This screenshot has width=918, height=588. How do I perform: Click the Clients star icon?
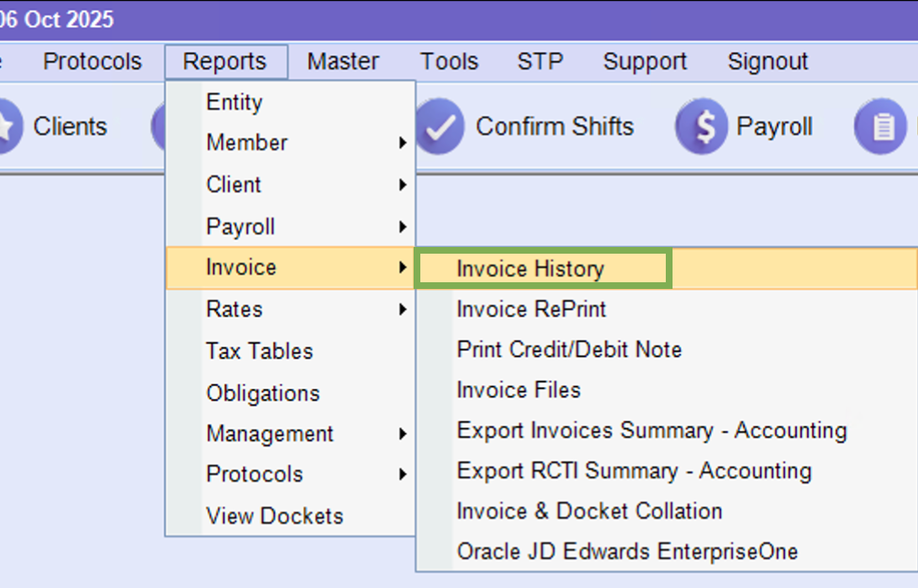(7, 127)
